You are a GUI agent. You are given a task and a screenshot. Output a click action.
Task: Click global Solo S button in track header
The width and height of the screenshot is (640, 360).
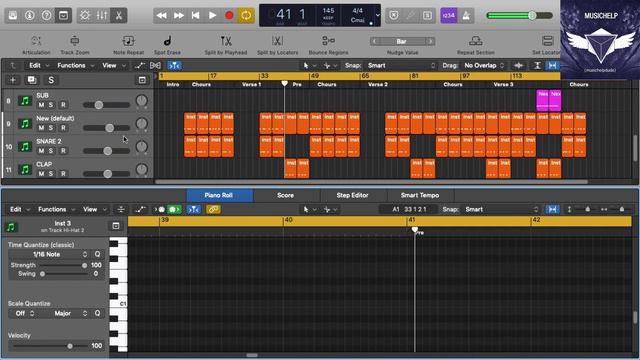point(51,80)
